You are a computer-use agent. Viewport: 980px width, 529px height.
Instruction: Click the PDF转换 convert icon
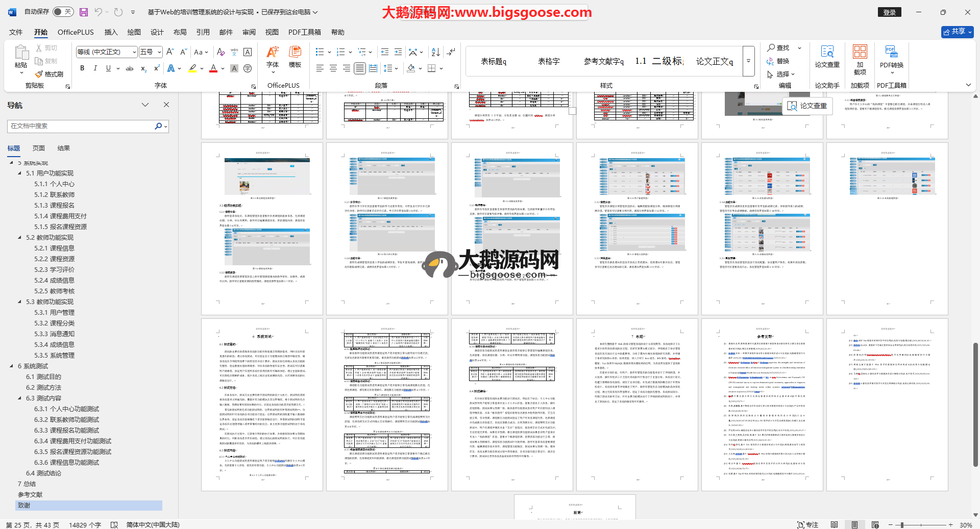click(x=891, y=53)
